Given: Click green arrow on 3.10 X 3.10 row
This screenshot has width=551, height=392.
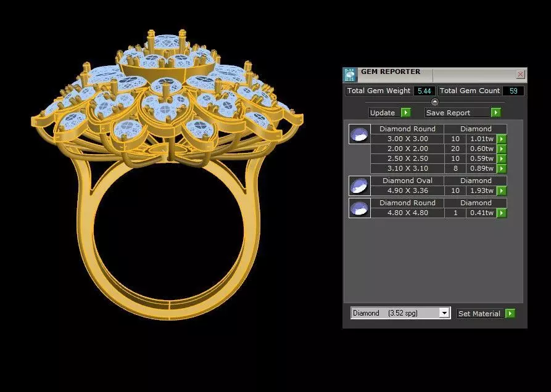Looking at the screenshot, I should pyautogui.click(x=502, y=168).
